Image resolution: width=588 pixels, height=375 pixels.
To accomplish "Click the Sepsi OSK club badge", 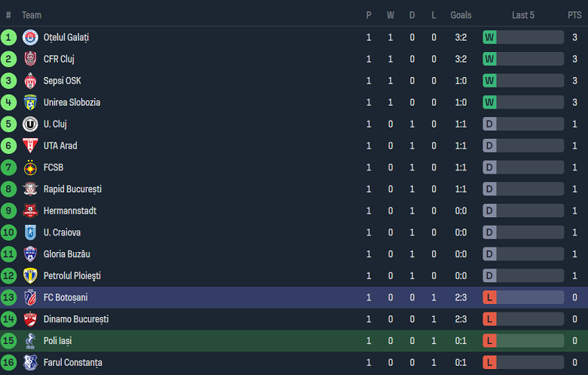I will [30, 81].
